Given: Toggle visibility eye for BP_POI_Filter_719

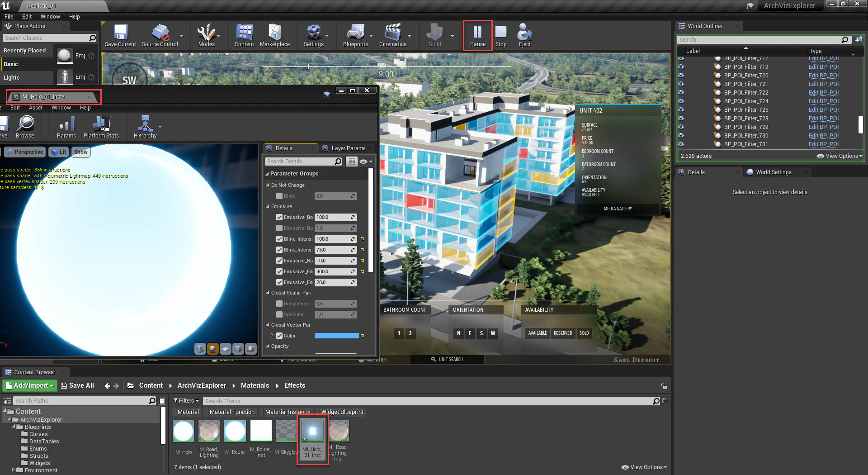Looking at the screenshot, I should coord(681,66).
